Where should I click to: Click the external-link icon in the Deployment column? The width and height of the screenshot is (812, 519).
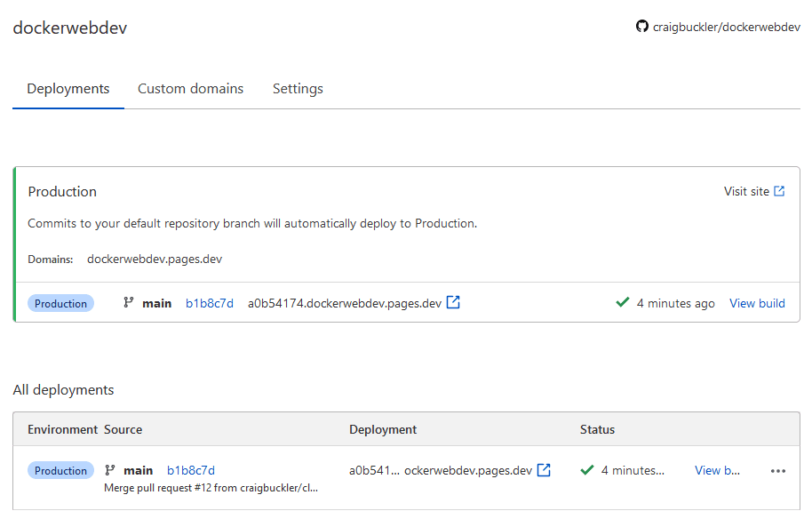pos(544,470)
